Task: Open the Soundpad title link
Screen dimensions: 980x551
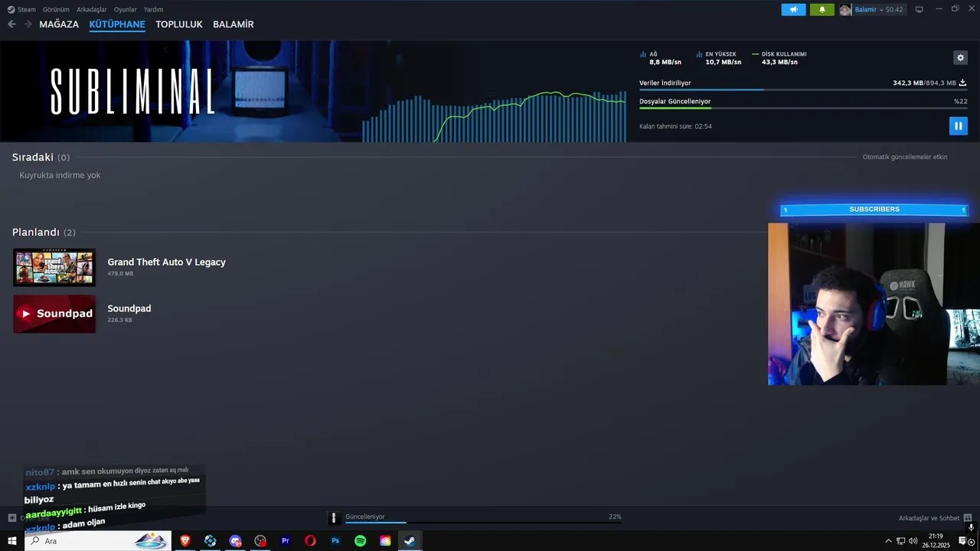Action: tap(129, 308)
